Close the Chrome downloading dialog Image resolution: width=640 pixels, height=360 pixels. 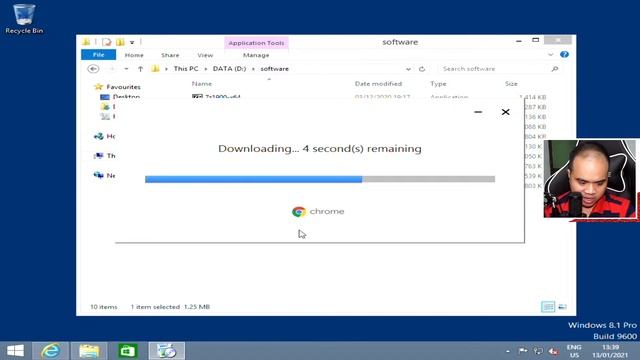click(505, 112)
